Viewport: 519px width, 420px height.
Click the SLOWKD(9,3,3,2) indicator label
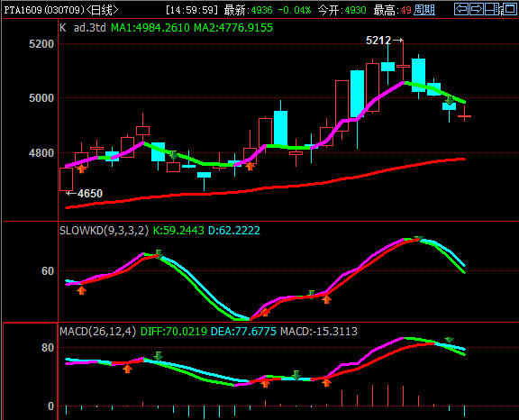[x=105, y=231]
